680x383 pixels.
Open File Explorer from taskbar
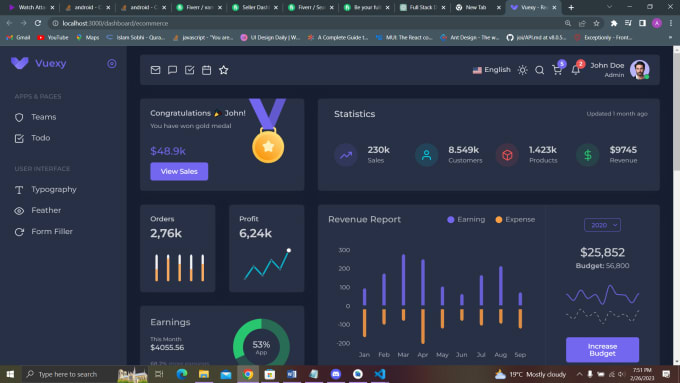pos(204,374)
